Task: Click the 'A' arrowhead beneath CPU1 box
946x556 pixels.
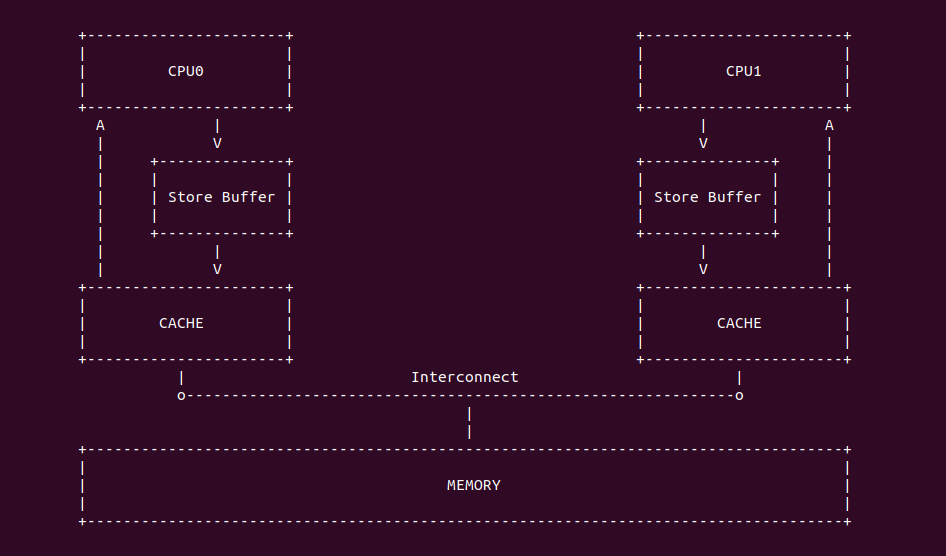Action: click(829, 126)
